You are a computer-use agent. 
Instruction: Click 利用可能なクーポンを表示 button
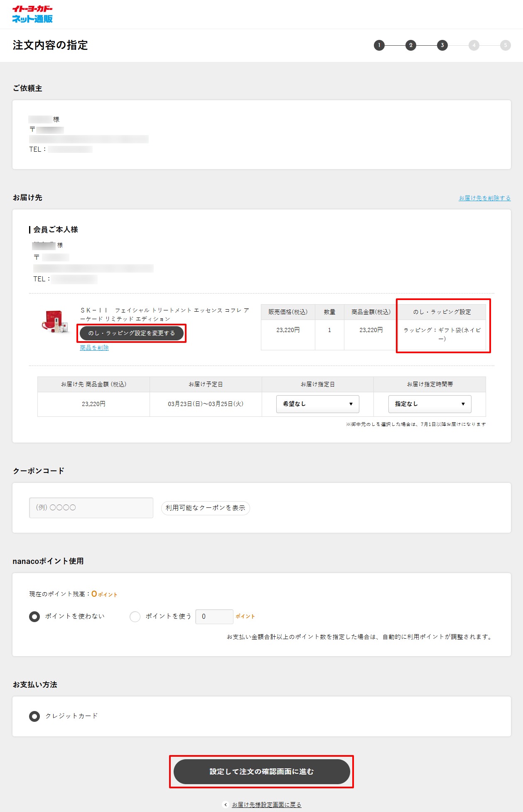[x=205, y=508]
